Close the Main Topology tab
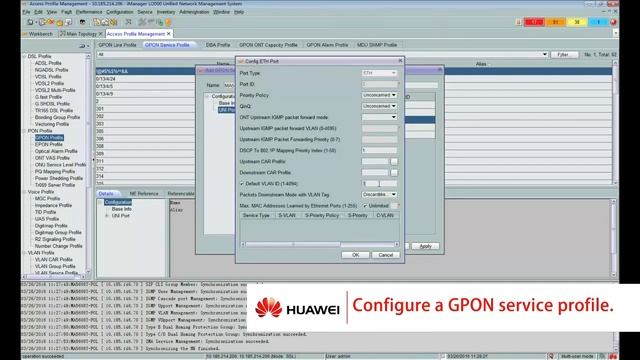 pyautogui.click(x=100, y=34)
